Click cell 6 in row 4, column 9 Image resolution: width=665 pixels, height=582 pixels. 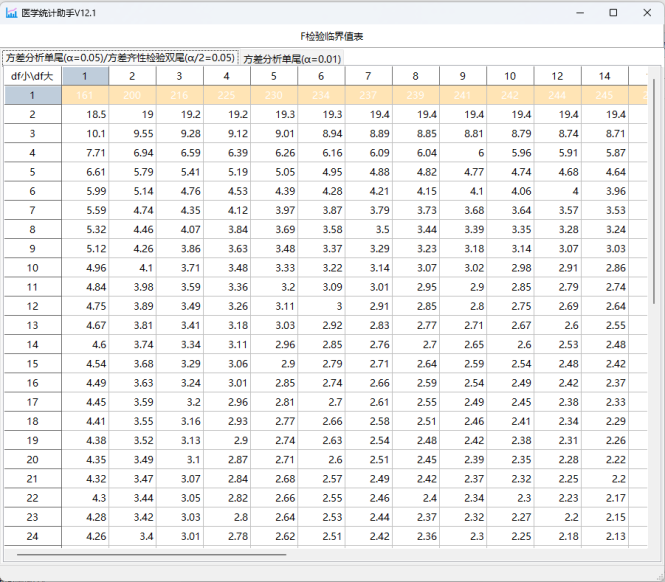point(463,153)
